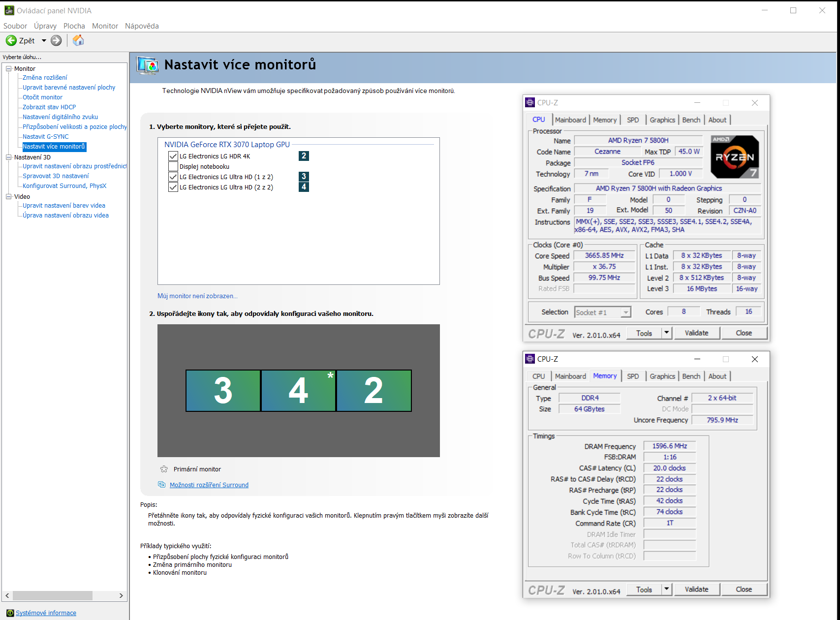
Task: Click left arrow of task tree scrollbar
Action: click(x=7, y=595)
